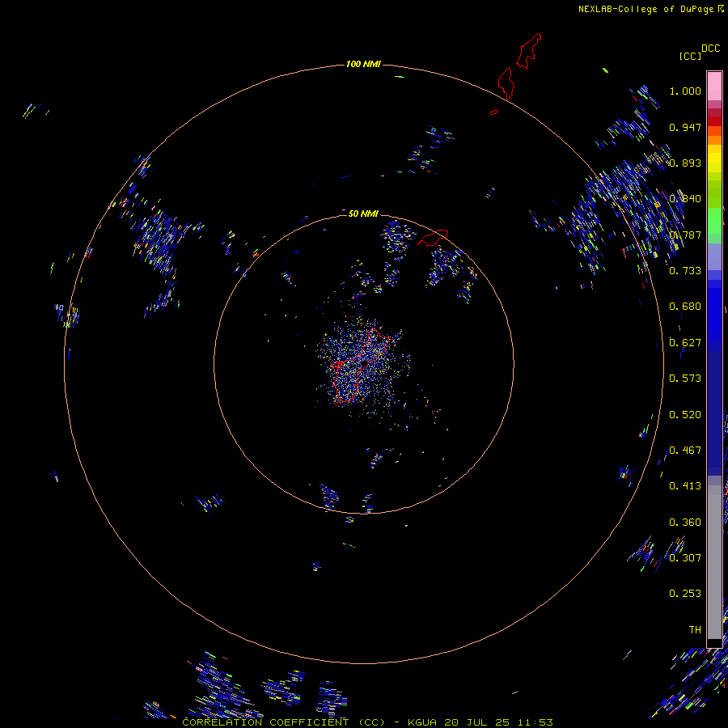Click the 0.840 scale value
This screenshot has height=728, width=728.
[x=685, y=199]
